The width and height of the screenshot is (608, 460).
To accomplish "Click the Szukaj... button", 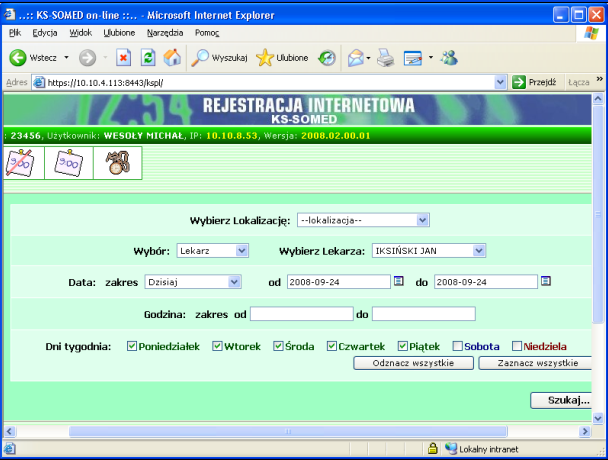I will click(561, 400).
